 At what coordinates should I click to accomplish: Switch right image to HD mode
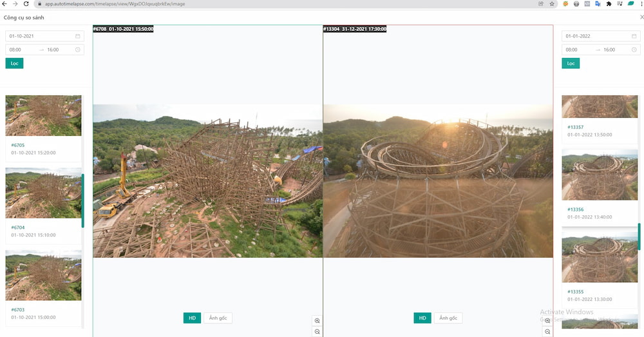pyautogui.click(x=422, y=318)
